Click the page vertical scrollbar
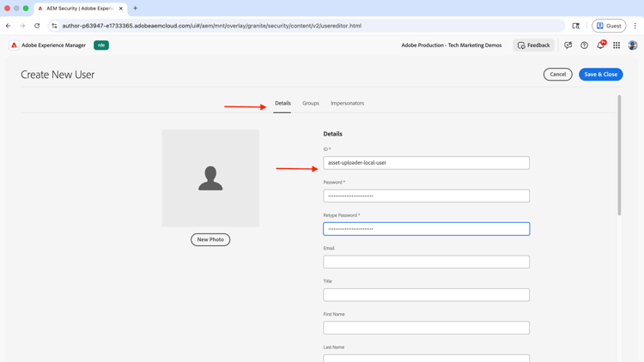The image size is (644, 362). pyautogui.click(x=619, y=155)
